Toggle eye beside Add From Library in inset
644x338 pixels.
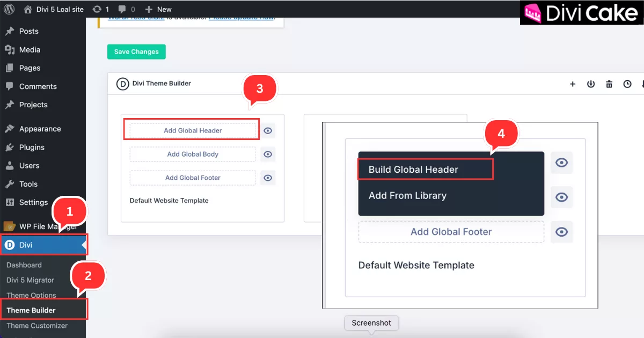[562, 197]
